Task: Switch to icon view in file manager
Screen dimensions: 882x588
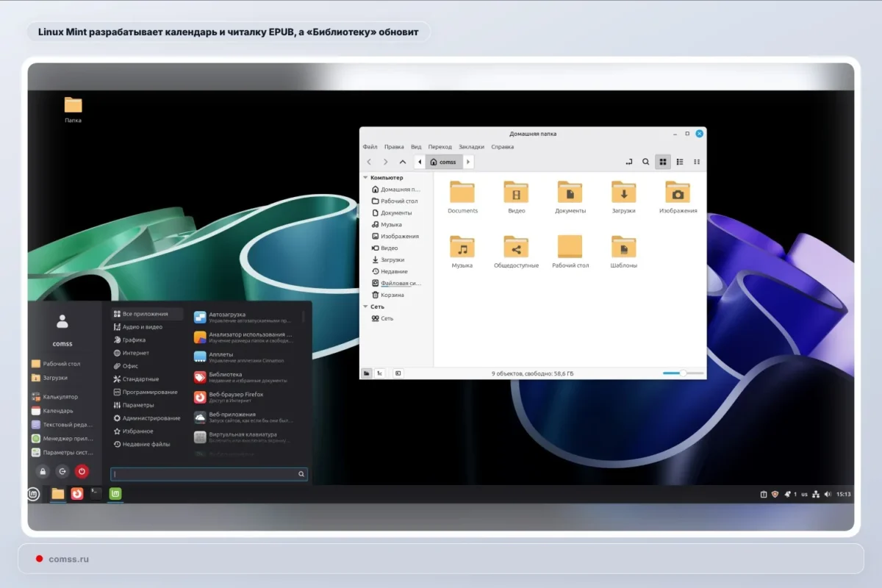Action: [x=663, y=162]
